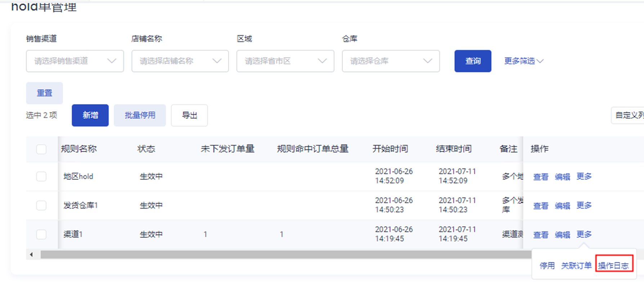Open the 销售渠道 dropdown
Screen dimensions: 644x282
75,61
